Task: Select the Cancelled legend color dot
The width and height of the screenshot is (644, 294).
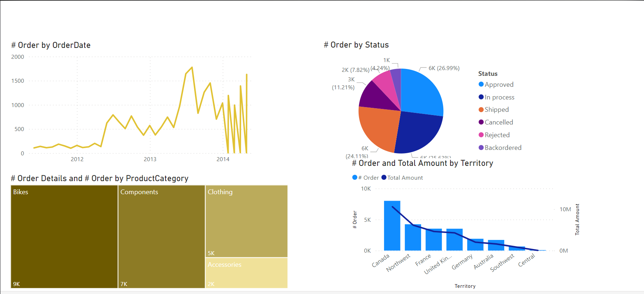Action: pyautogui.click(x=481, y=122)
